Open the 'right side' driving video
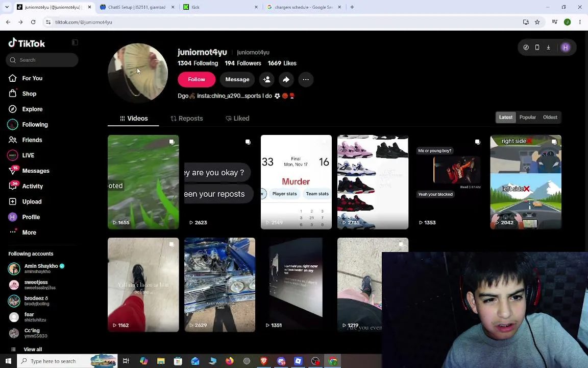588x368 pixels. tap(526, 182)
